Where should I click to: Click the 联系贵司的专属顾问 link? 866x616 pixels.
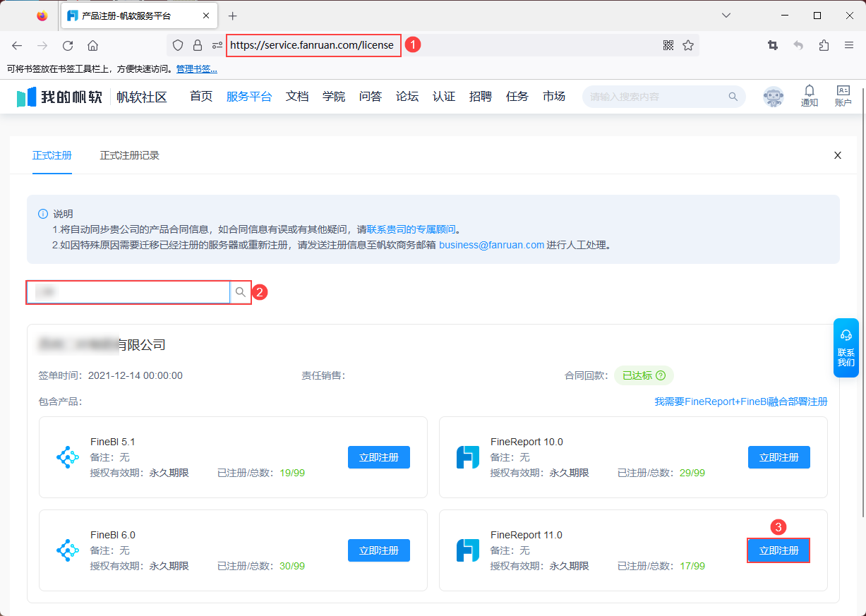click(411, 229)
